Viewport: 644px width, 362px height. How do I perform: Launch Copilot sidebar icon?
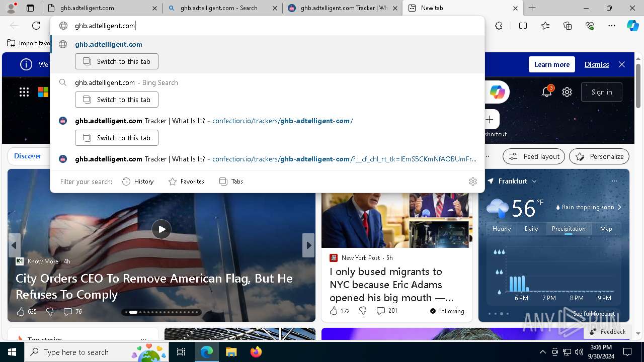click(x=632, y=26)
